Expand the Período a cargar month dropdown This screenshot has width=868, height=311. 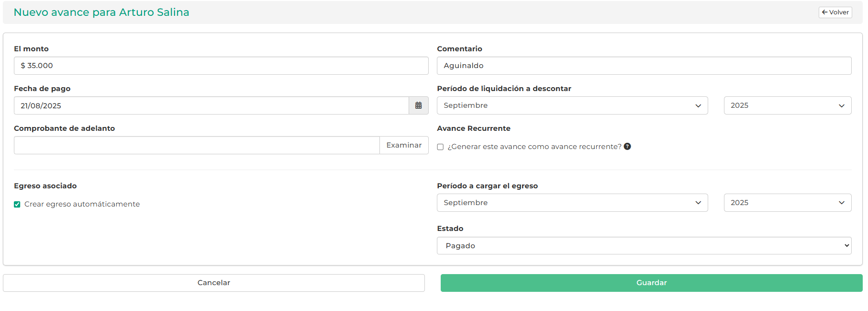coord(572,203)
